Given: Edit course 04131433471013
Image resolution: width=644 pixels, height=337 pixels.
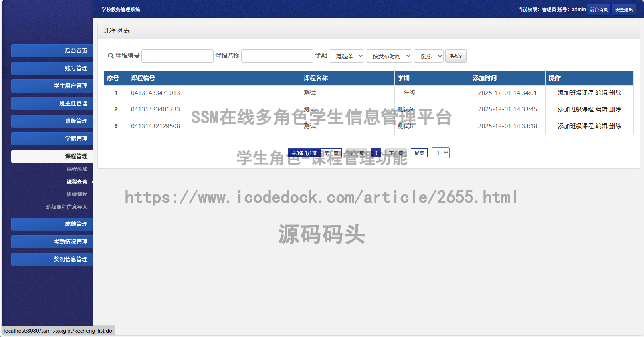Looking at the screenshot, I should 601,93.
